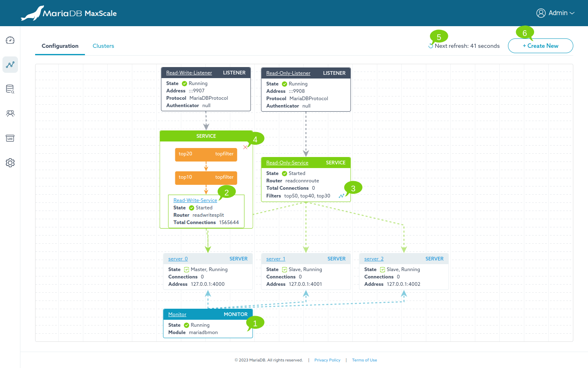Screen dimensions: 588x368
Task: Click 'Master, Running' state text
Action: click(x=209, y=269)
